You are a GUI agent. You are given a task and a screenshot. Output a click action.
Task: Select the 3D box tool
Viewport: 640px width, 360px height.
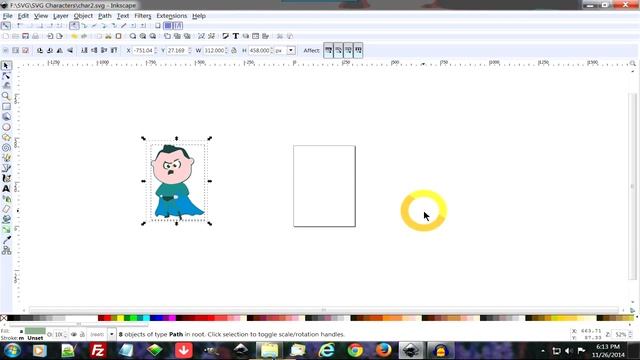6,117
